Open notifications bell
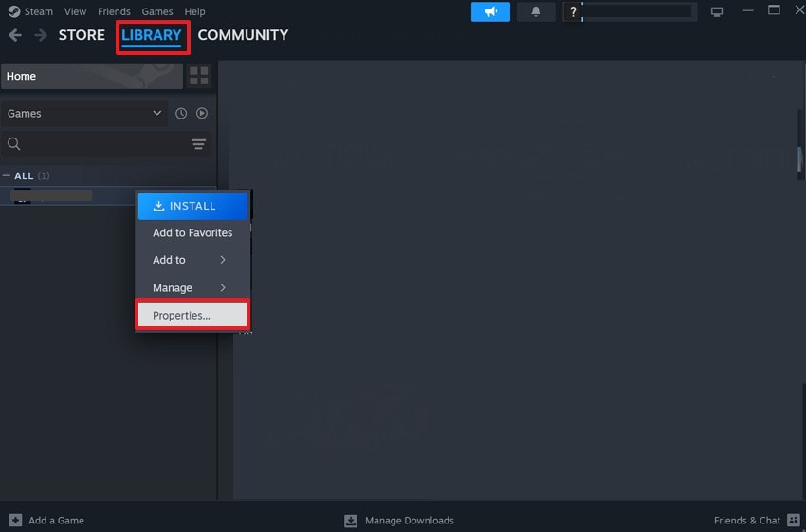Image resolution: width=806 pixels, height=532 pixels. click(536, 11)
